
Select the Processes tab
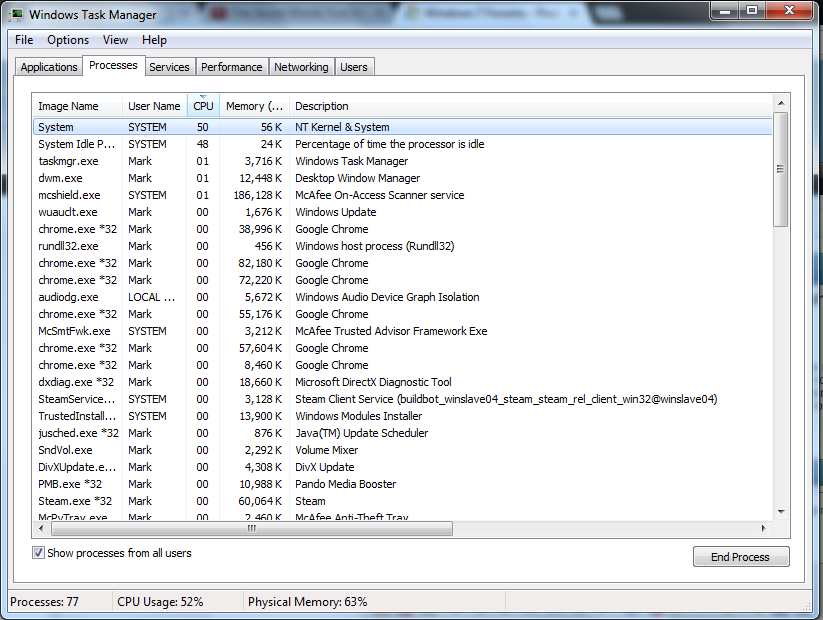pos(113,65)
